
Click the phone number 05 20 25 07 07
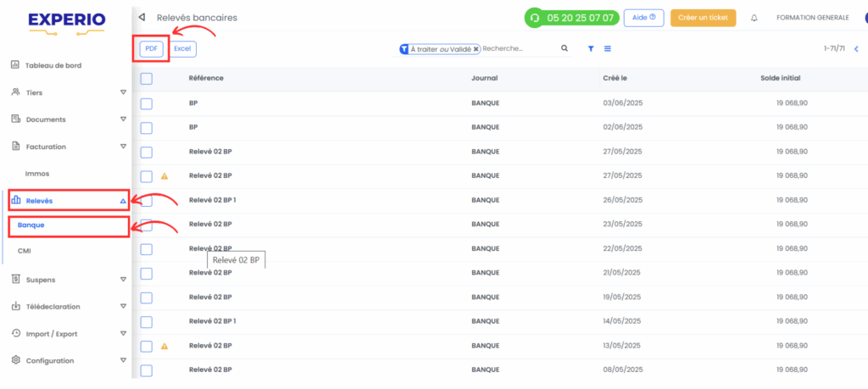tap(580, 18)
